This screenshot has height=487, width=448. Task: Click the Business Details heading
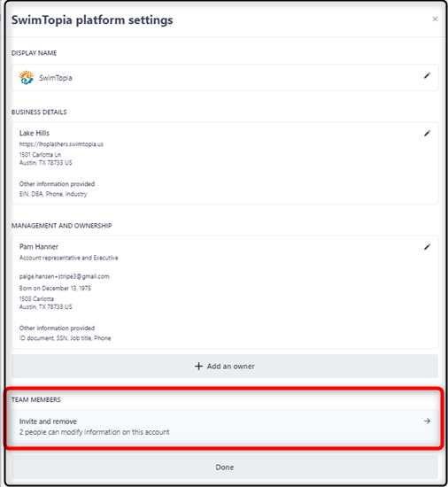point(39,112)
